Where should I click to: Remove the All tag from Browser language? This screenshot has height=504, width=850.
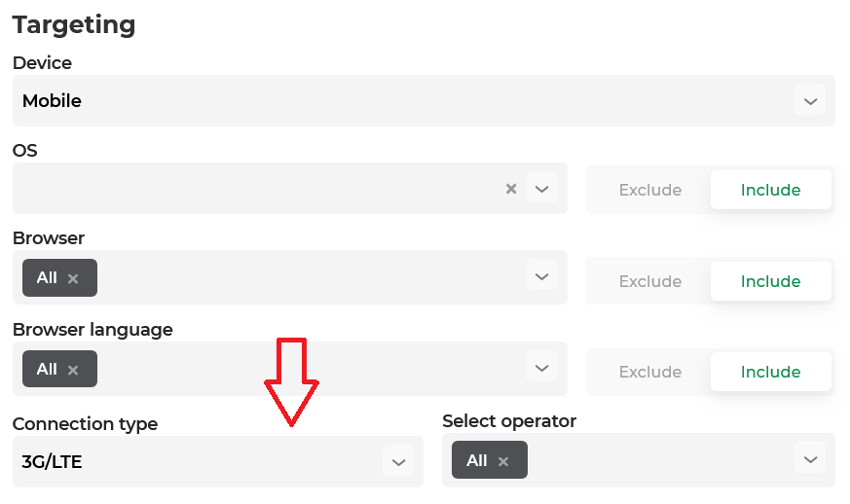coord(73,370)
